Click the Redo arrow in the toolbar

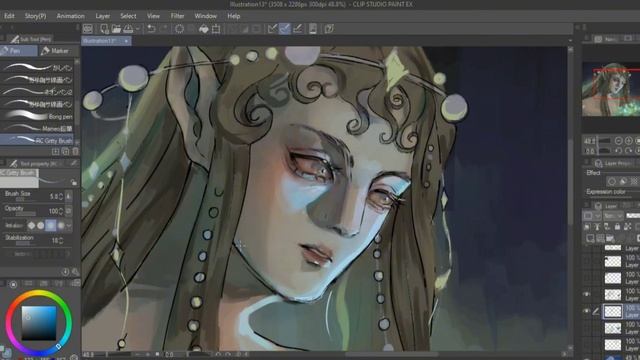click(x=164, y=29)
